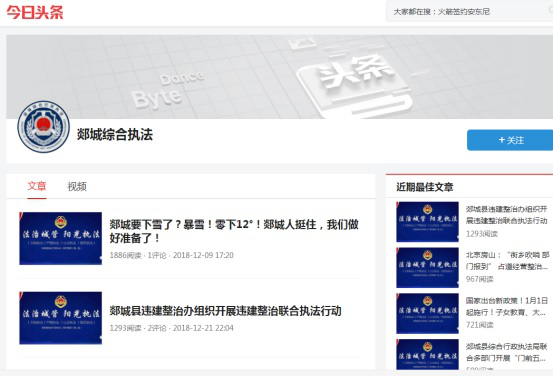Open the 今日头条 logo homepage

35,12
